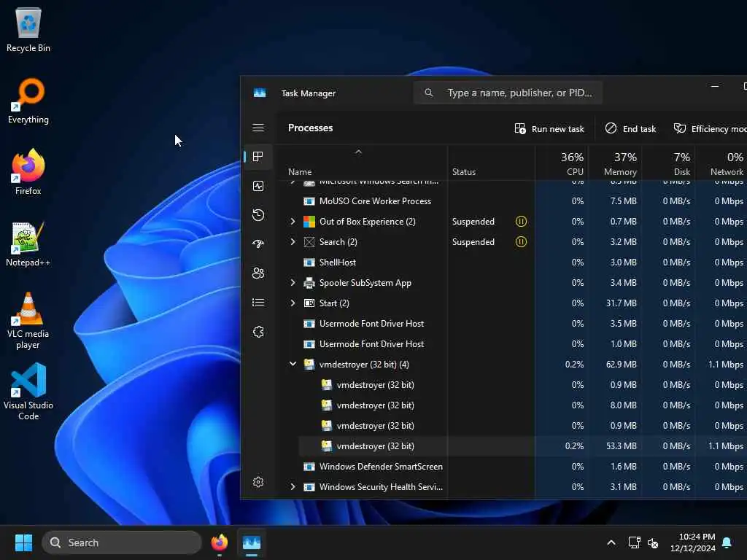Select the Firefox desktop shortcut
Viewport: 747px width, 560px height.
click(x=28, y=172)
